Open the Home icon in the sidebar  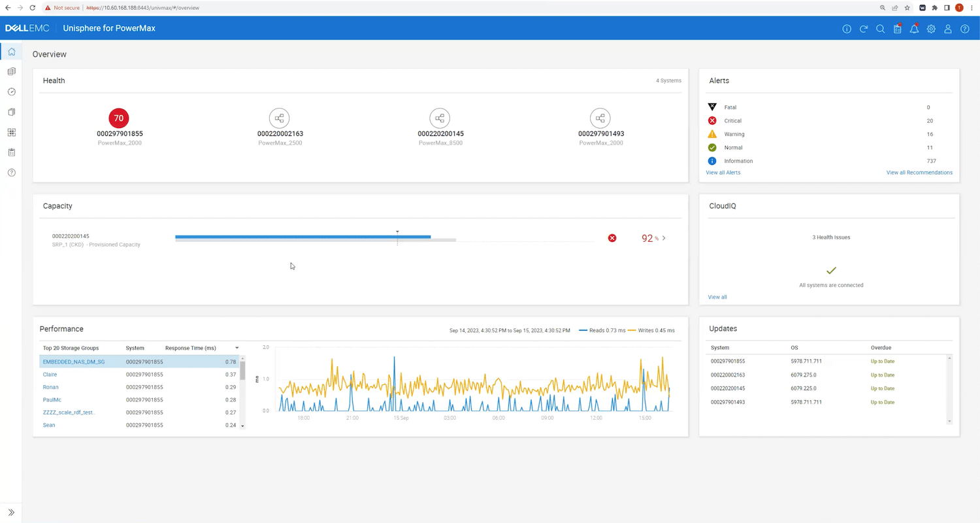pyautogui.click(x=11, y=52)
